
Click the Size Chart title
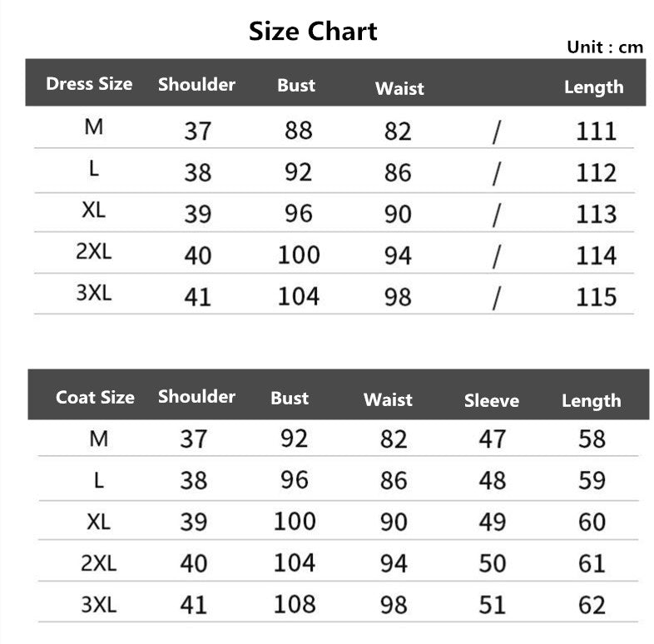point(313,32)
